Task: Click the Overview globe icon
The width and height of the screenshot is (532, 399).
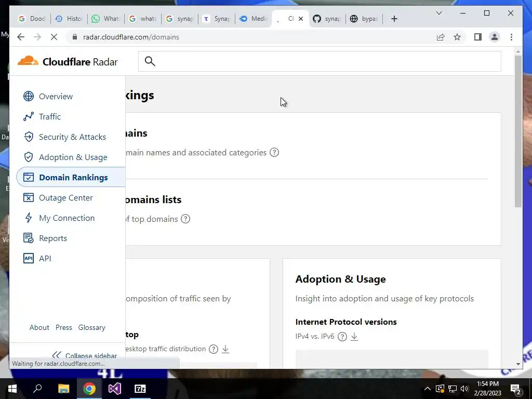Action: (29, 96)
